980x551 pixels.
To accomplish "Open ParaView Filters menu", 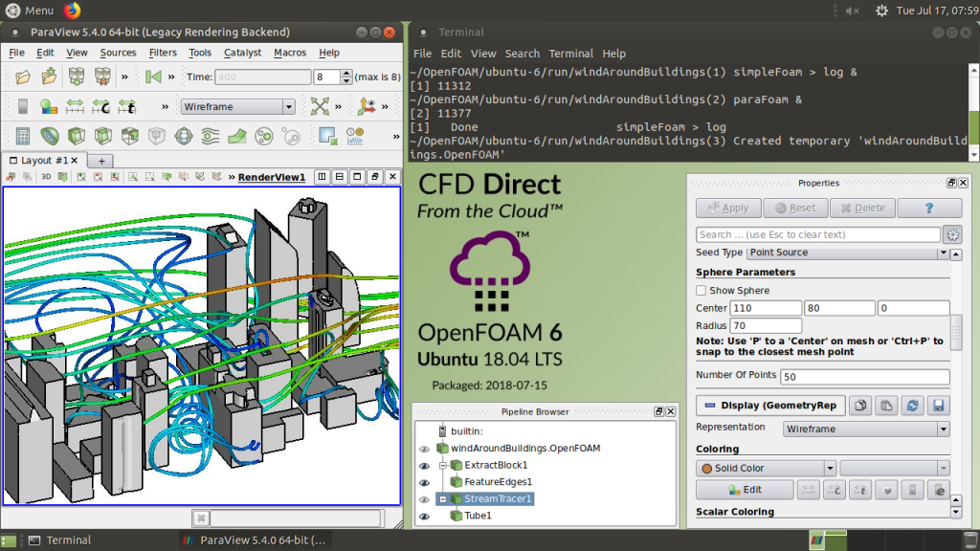I will 163,53.
